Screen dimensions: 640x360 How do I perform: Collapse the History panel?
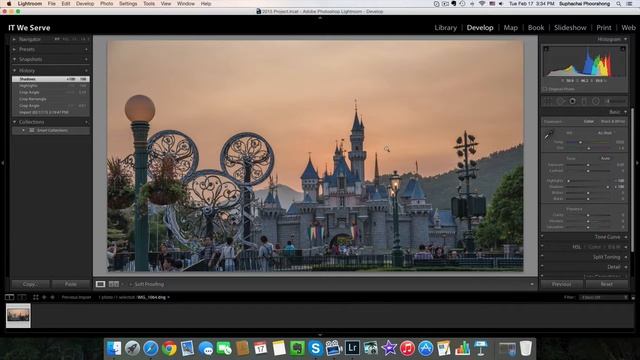coord(14,71)
